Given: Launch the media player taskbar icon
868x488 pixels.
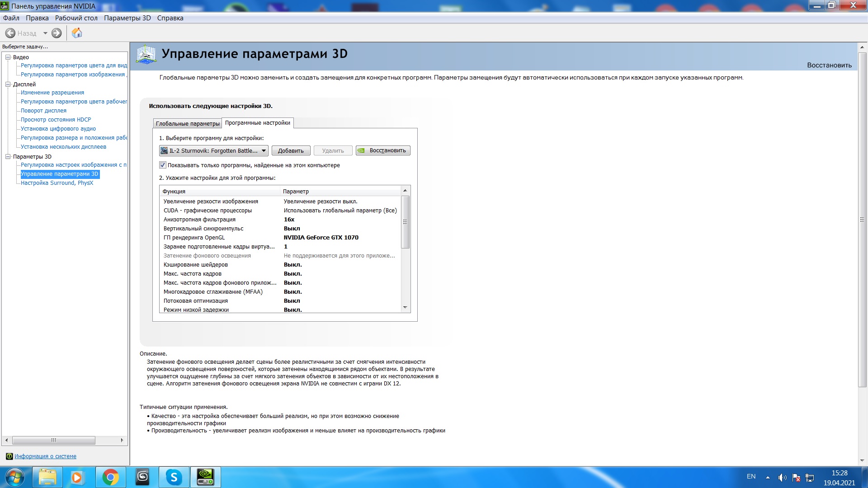Looking at the screenshot, I should point(77,478).
